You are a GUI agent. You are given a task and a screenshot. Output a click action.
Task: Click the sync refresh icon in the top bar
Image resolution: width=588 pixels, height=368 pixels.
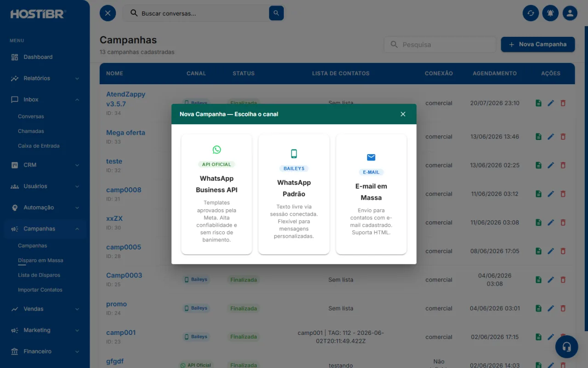pos(531,13)
